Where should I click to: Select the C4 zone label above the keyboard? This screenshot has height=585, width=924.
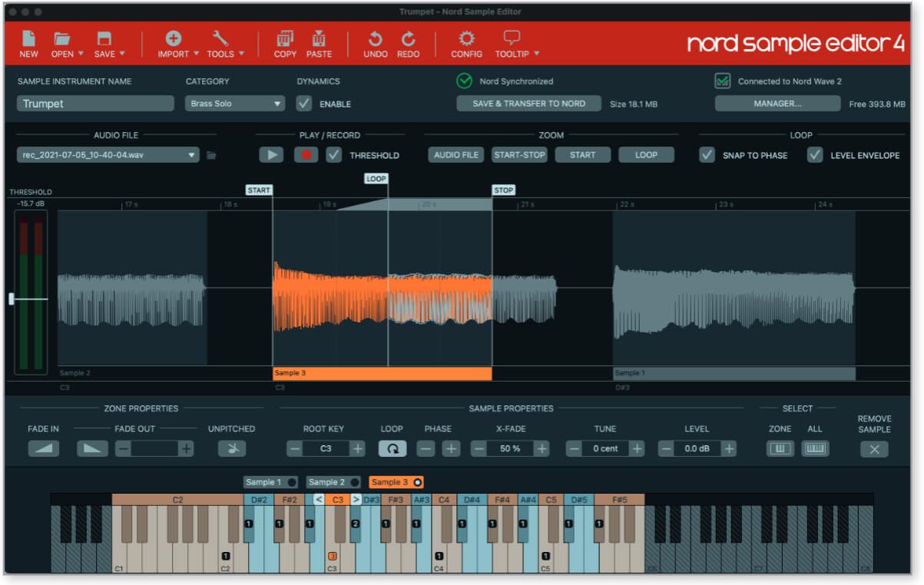pos(443,500)
